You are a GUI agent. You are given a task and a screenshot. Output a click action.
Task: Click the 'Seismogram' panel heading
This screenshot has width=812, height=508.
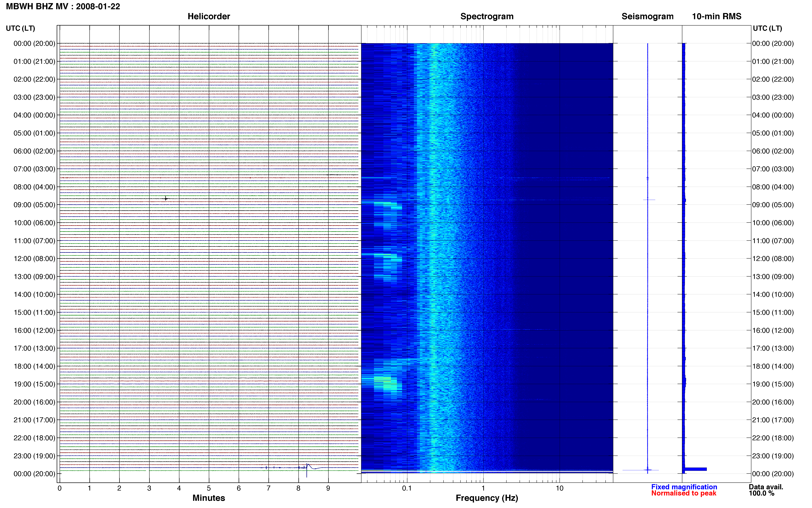648,16
